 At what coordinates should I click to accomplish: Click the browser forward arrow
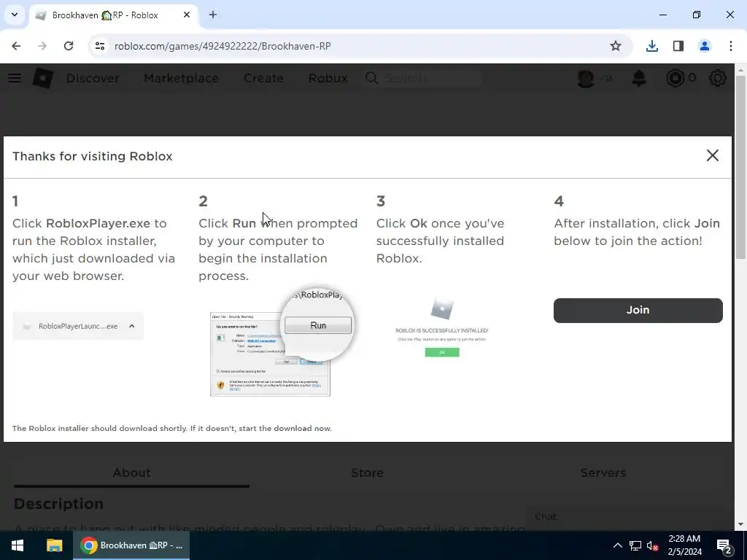tap(42, 46)
